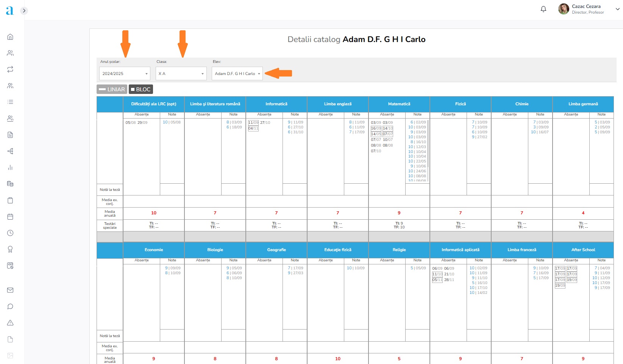Screen dimensions: 623x364
Task: Open the Cazac Cezara user profile menu
Action: click(x=589, y=9)
